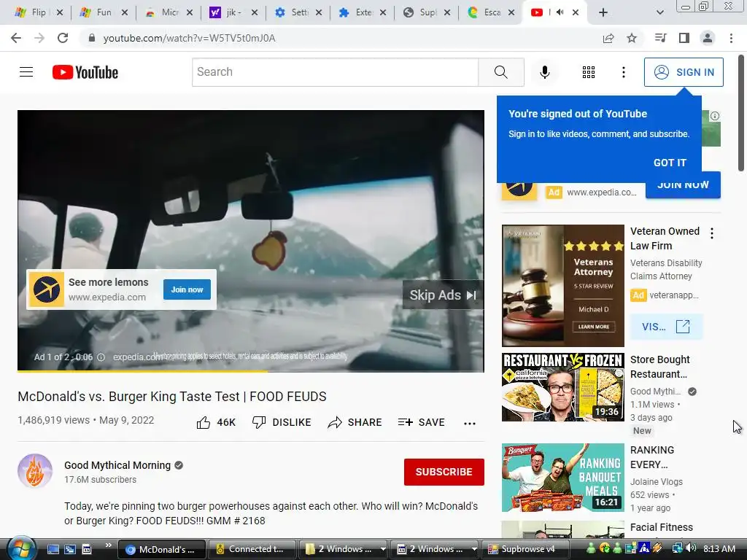Open options for Veteran Owned Law Firm
Screen dimensions: 747x560
[712, 233]
